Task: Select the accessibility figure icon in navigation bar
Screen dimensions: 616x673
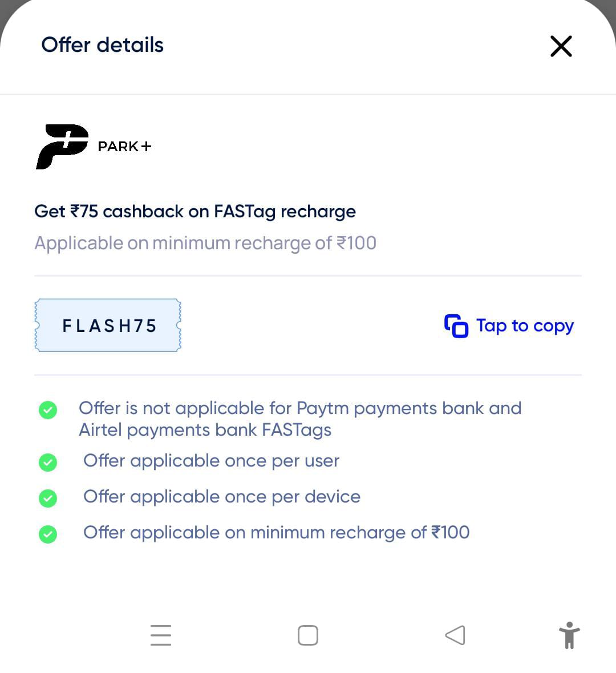Action: pos(569,635)
